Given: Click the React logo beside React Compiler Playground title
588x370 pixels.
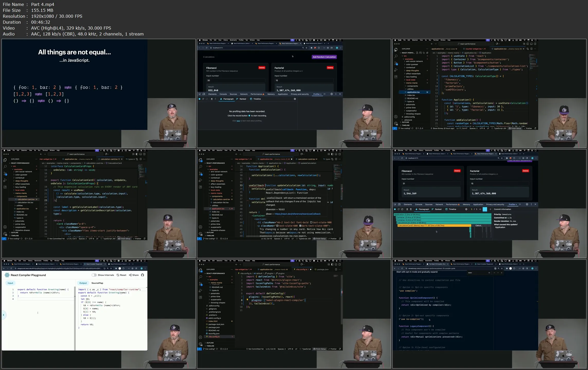Looking at the screenshot, I should (7, 275).
